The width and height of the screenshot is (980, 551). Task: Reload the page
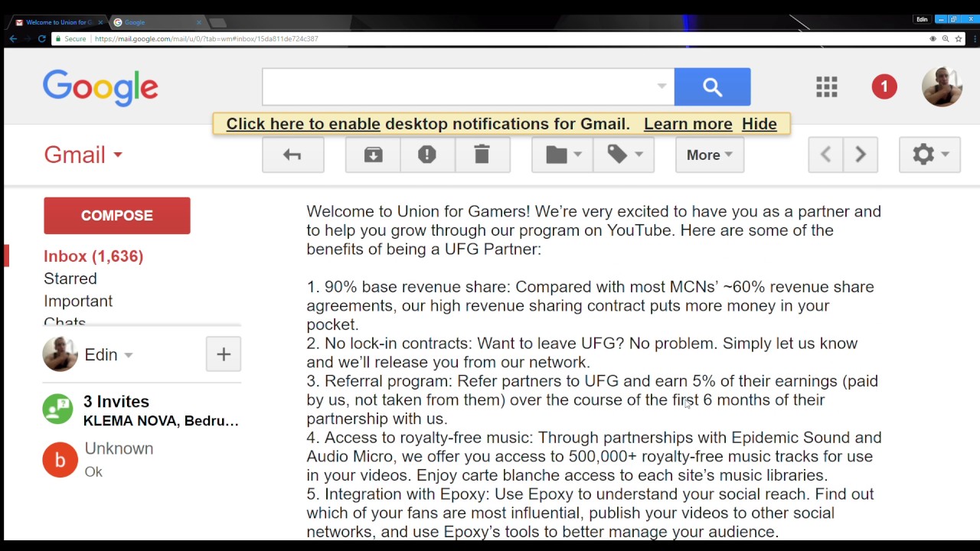42,38
